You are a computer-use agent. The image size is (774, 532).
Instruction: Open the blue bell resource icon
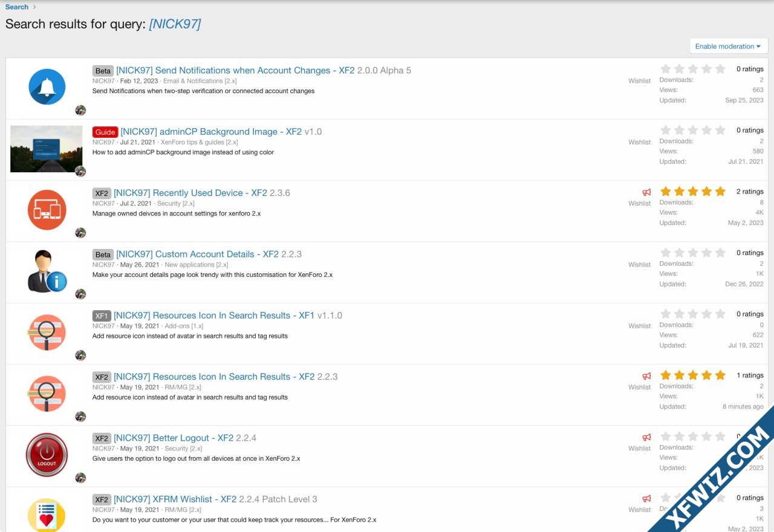pos(47,87)
